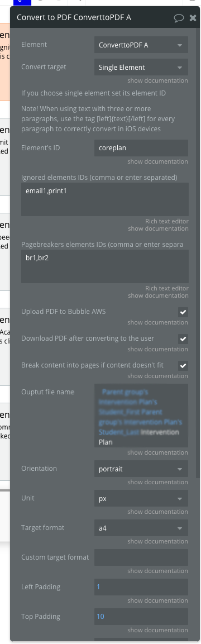Open the Element dropdown showing ConverttoPDF A

(x=141, y=45)
